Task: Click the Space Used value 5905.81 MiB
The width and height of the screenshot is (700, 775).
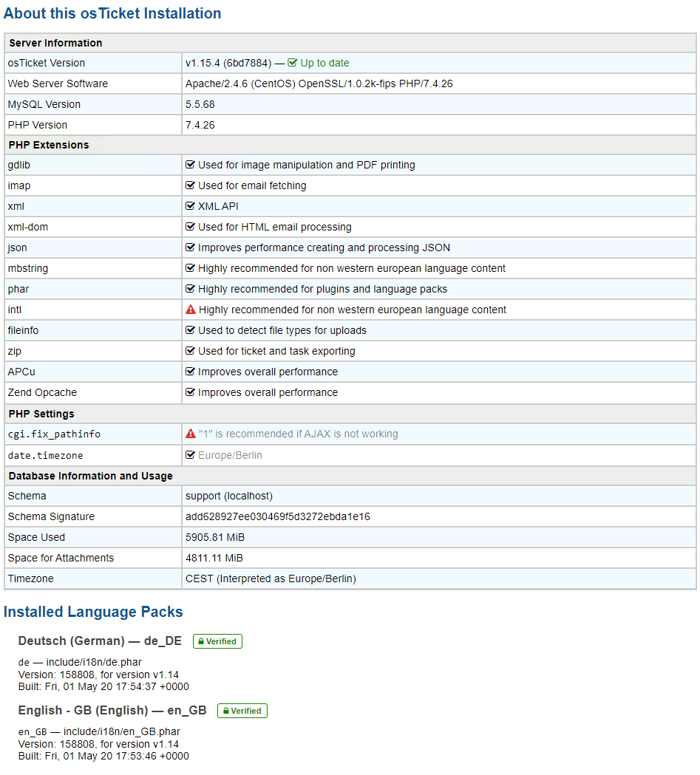Action: coord(215,537)
